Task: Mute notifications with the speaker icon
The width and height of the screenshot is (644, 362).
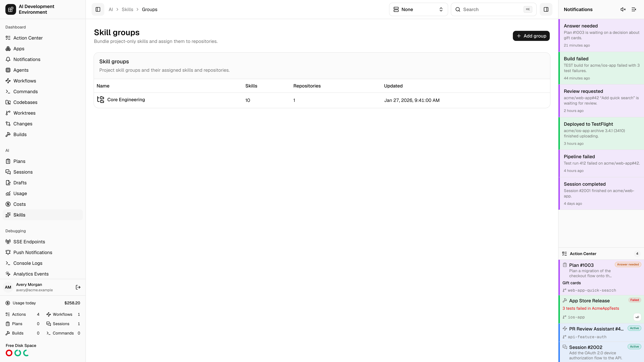Action: 623,10
